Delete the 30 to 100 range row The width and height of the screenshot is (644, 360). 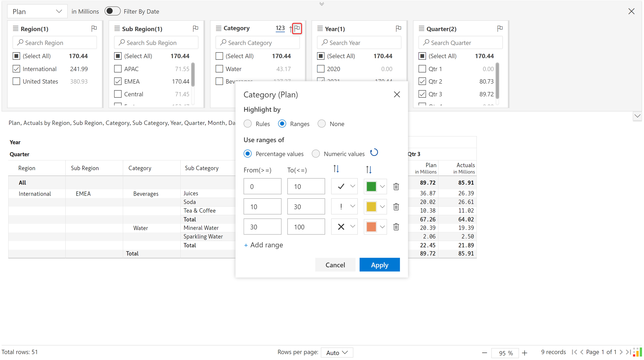click(396, 227)
